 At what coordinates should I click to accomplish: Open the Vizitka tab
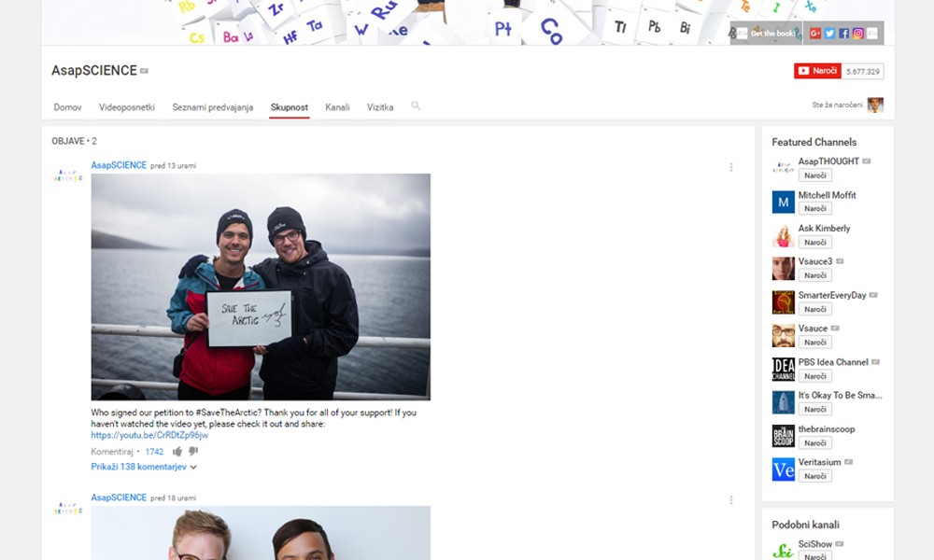coord(380,107)
